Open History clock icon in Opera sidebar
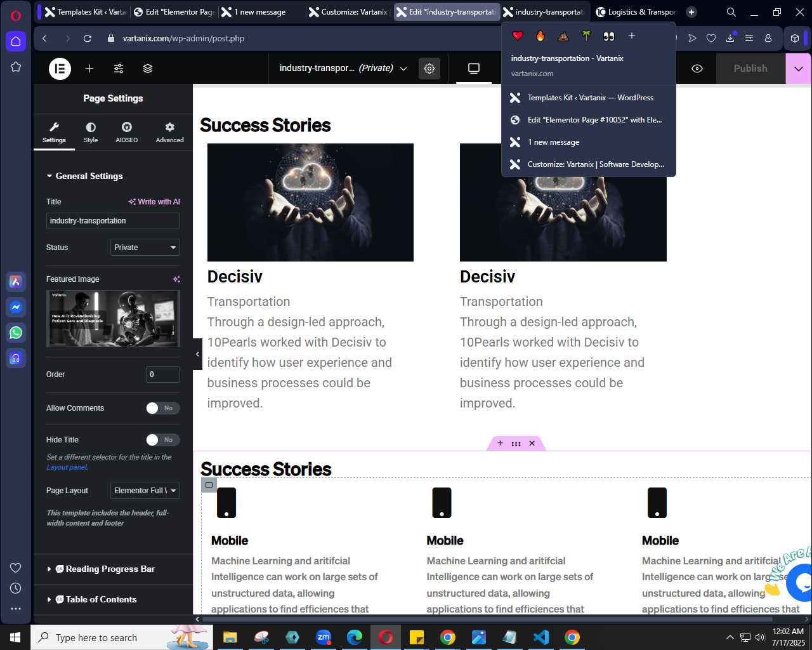 [16, 588]
